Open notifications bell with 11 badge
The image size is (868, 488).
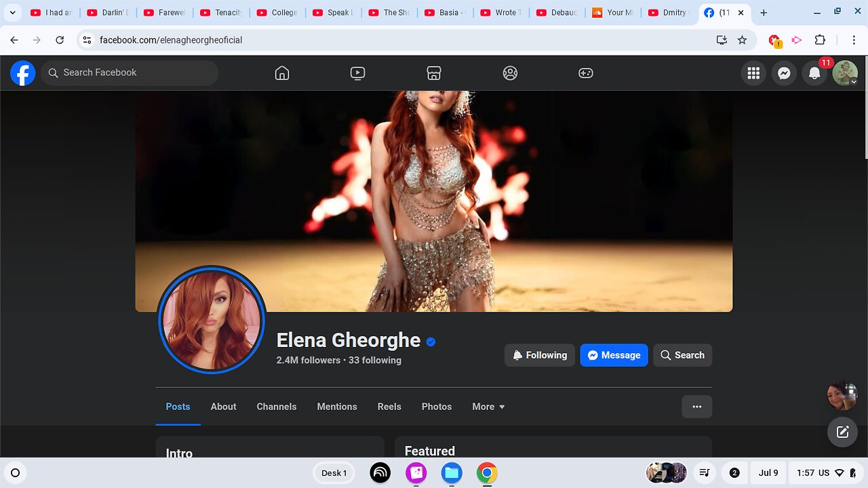pyautogui.click(x=815, y=73)
